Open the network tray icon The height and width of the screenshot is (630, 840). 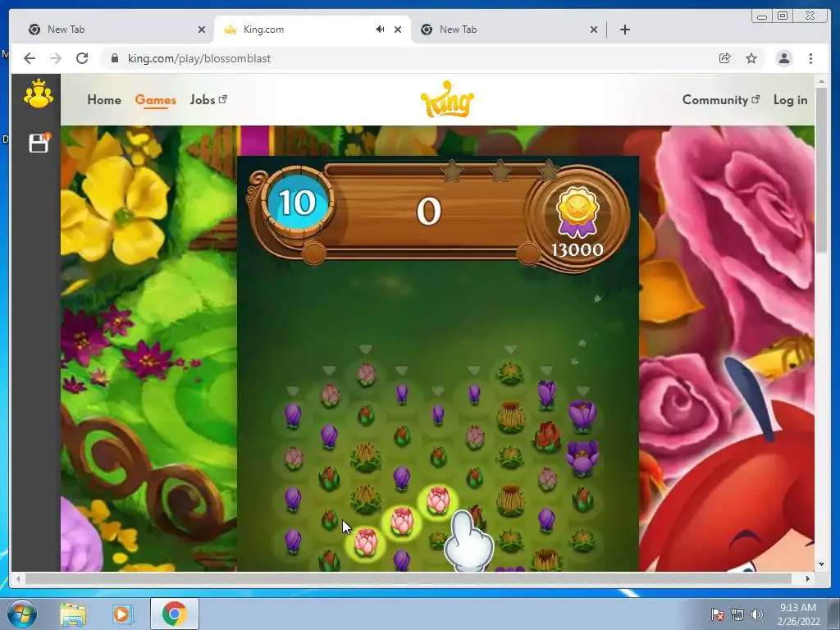pos(737,614)
